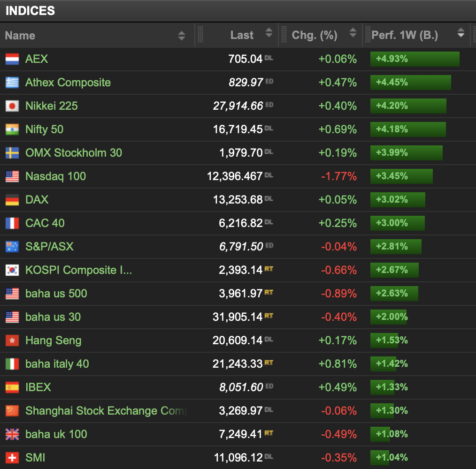Open the Nasdaq 100 index
Image resolution: width=476 pixels, height=469 pixels.
tap(55, 176)
